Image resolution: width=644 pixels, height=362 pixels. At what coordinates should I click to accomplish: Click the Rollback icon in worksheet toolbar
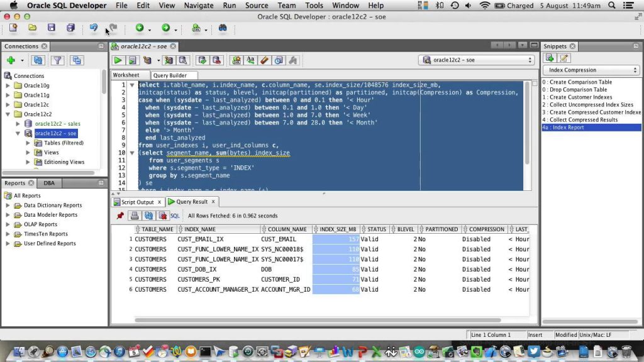click(x=216, y=60)
